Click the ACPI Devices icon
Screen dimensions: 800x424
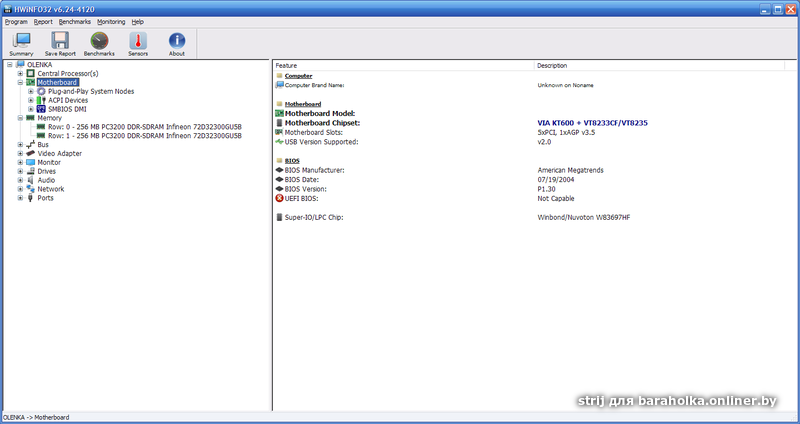pos(41,101)
